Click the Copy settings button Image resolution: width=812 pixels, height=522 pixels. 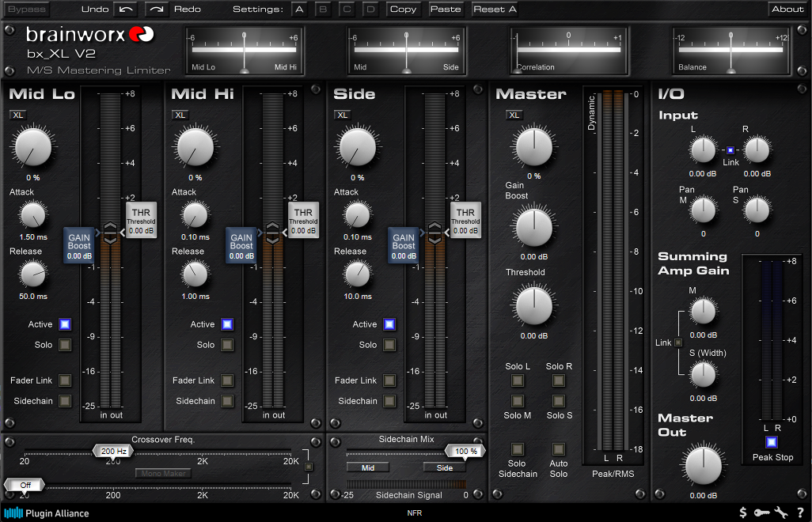click(x=404, y=9)
